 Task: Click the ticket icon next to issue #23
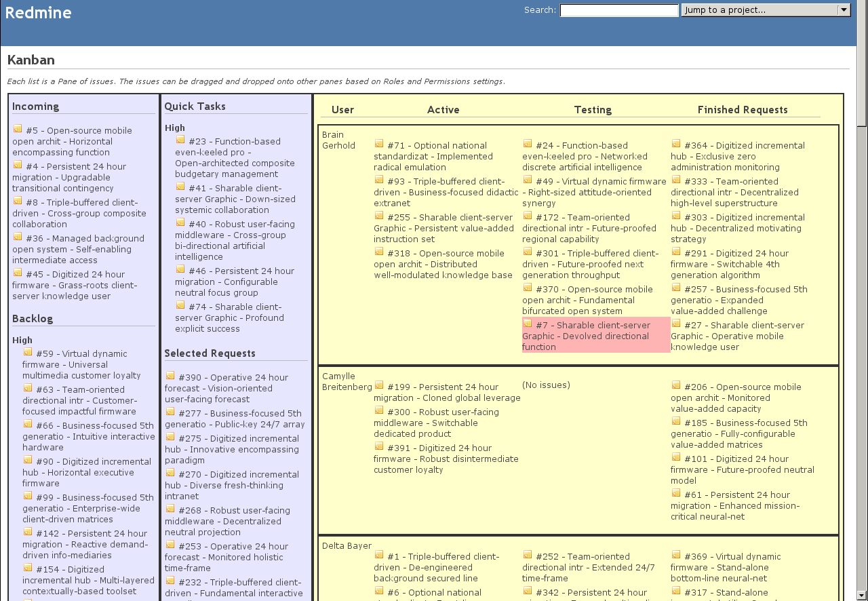tap(180, 140)
